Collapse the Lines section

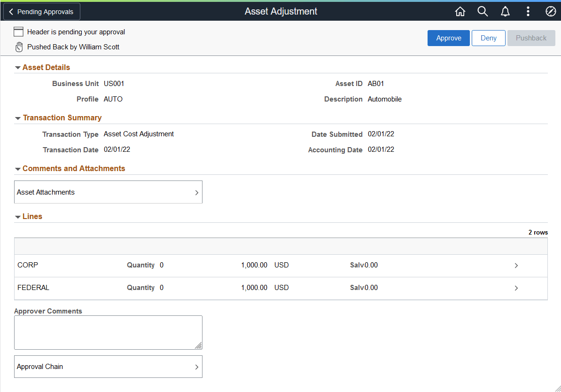18,216
